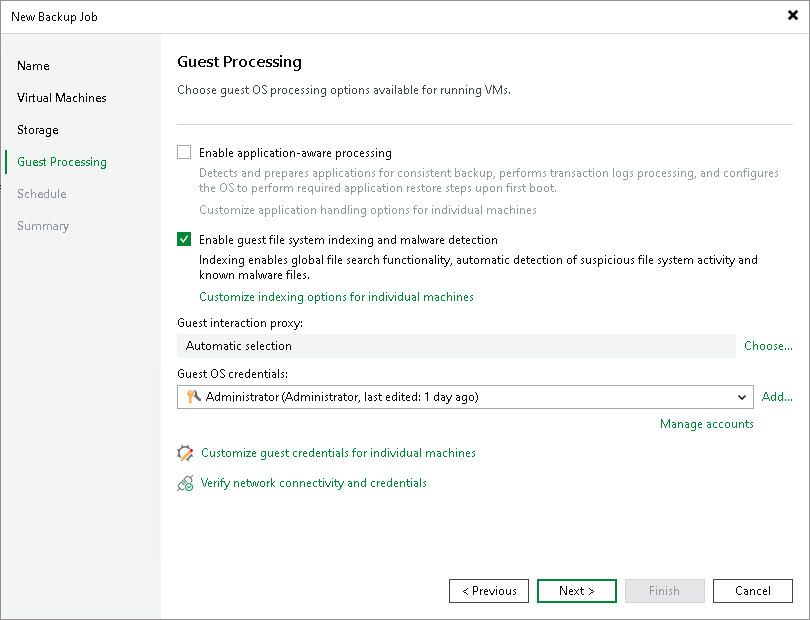Enable application-aware processing checkbox
810x620 pixels.
pos(184,152)
